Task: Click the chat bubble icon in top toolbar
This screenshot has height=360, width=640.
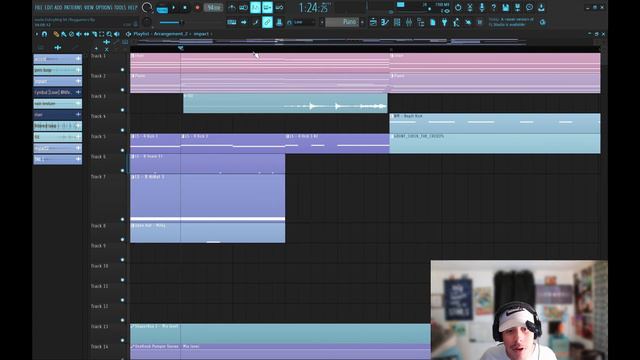Action: 529,7
